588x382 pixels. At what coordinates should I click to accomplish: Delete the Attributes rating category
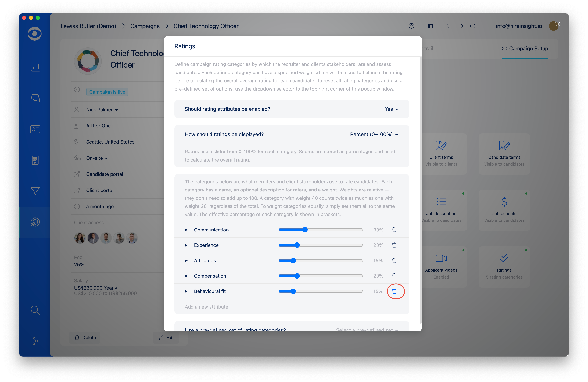[394, 260]
